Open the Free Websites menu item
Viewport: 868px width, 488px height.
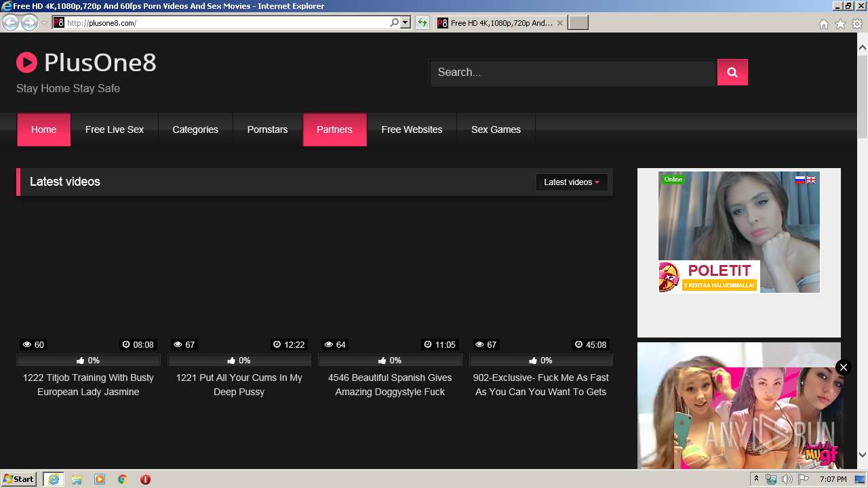[x=412, y=129]
